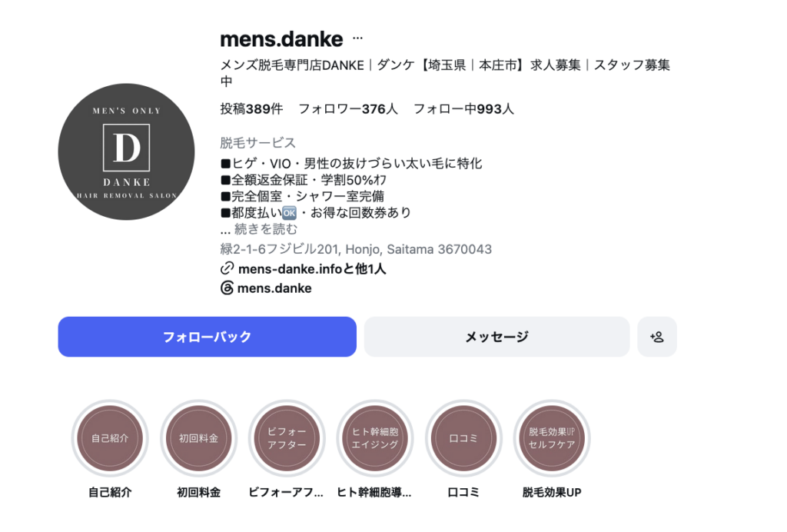Open the 口コミ story highlight circle

463,438
